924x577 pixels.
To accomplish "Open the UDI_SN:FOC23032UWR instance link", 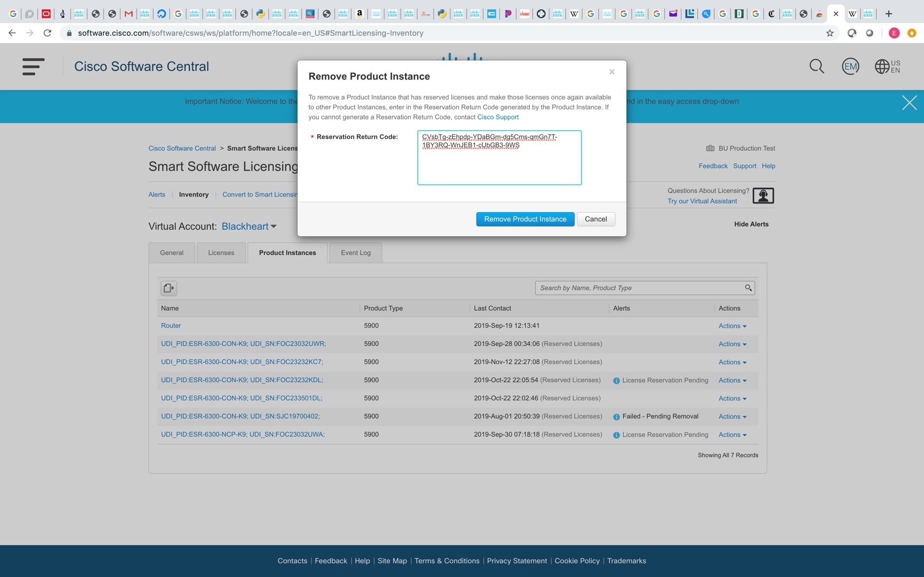I will 243,344.
